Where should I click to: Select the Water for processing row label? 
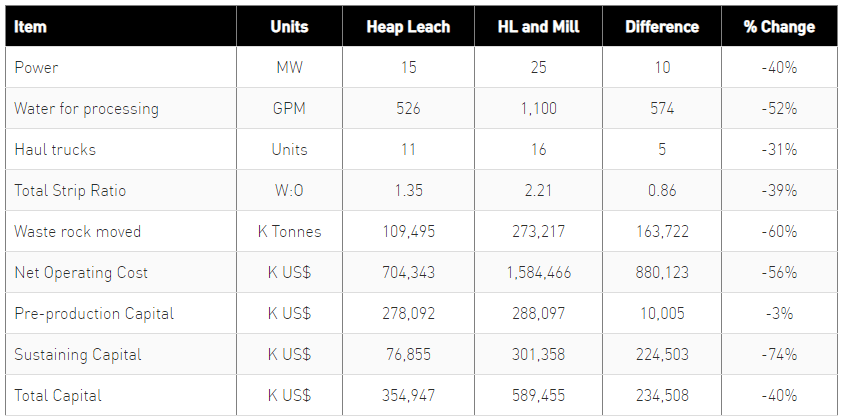pos(86,109)
